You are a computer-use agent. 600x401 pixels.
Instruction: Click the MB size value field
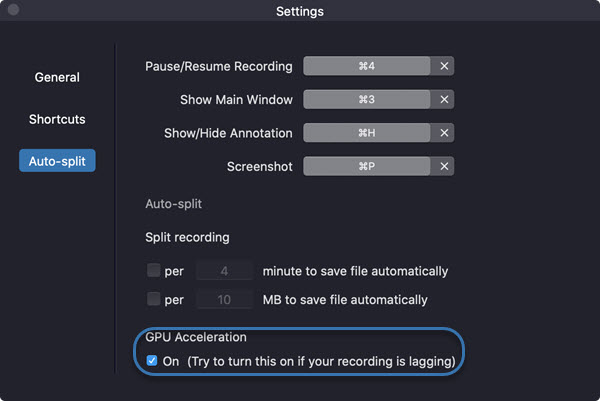coord(224,300)
